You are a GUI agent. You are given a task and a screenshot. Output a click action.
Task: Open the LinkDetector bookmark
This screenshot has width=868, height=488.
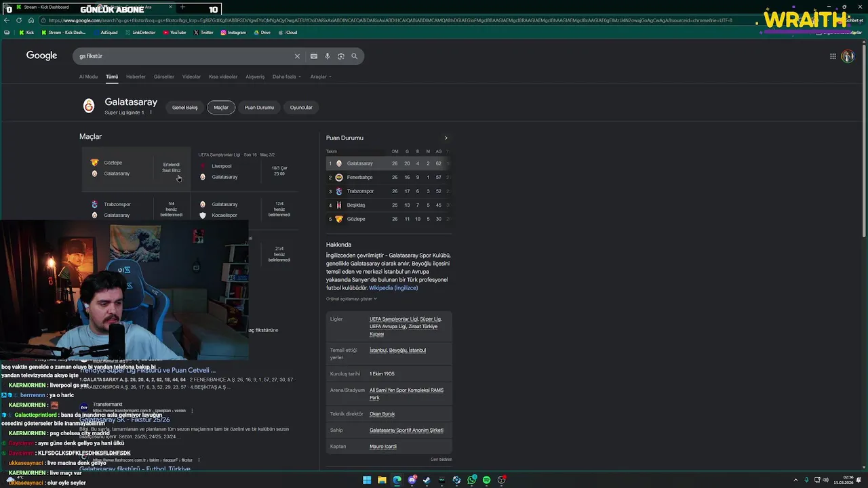(x=140, y=33)
